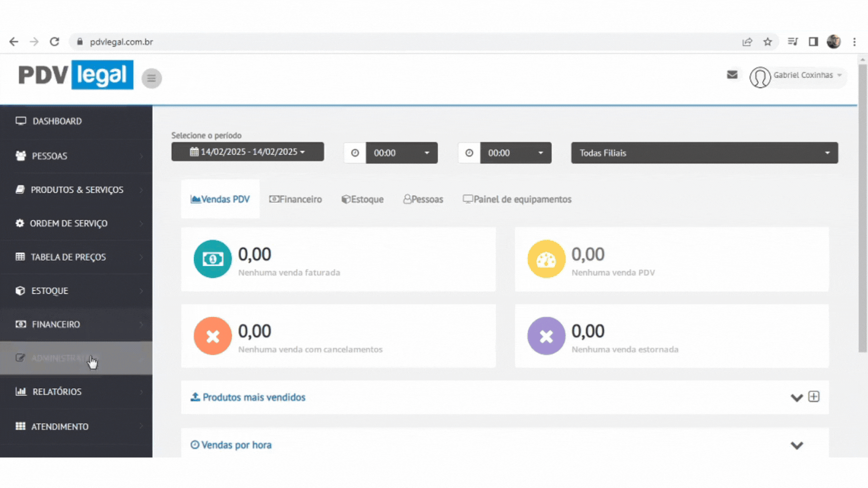Viewport: 868px width, 488px height.
Task: Click the yellow PDV sales gauge icon
Action: point(546,259)
